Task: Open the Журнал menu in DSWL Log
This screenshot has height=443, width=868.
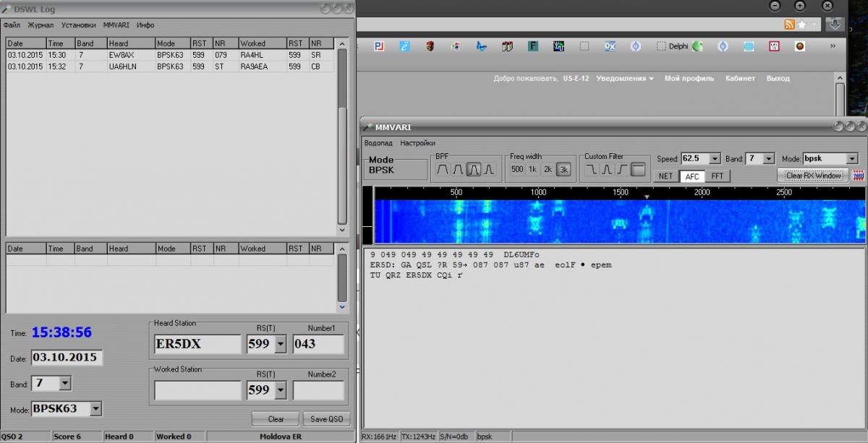Action: click(x=41, y=25)
